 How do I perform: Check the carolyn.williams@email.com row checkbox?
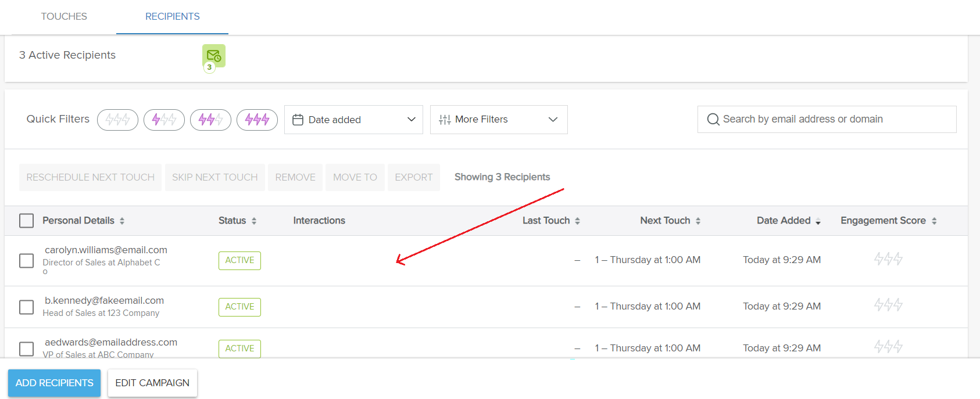[26, 260]
